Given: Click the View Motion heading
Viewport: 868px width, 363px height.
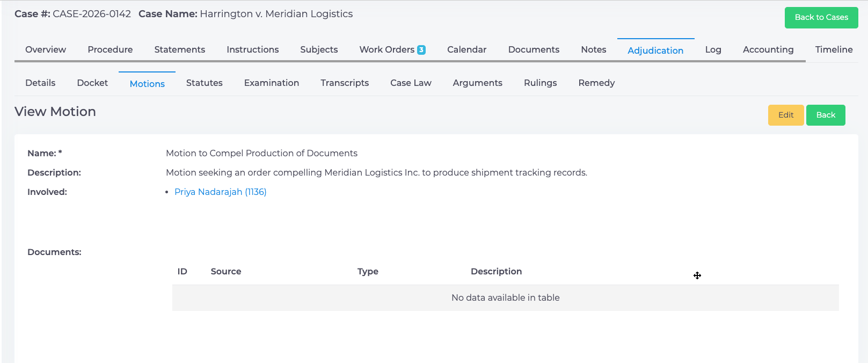Looking at the screenshot, I should click(55, 112).
